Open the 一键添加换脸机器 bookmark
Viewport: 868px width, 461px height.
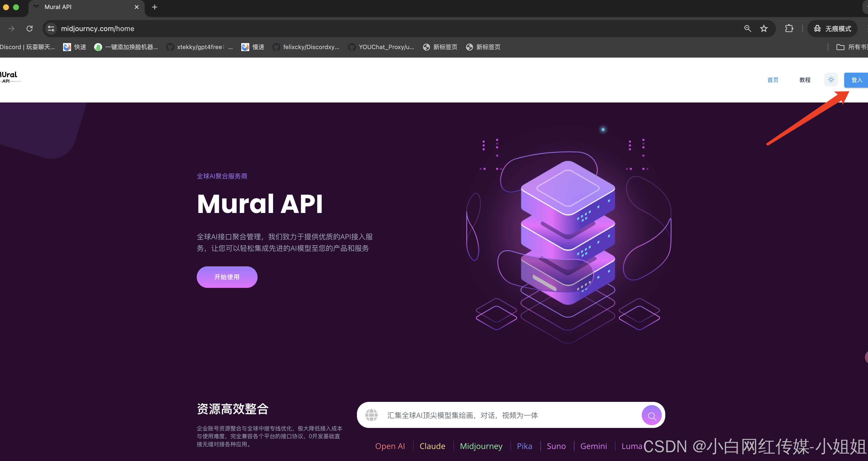(126, 47)
